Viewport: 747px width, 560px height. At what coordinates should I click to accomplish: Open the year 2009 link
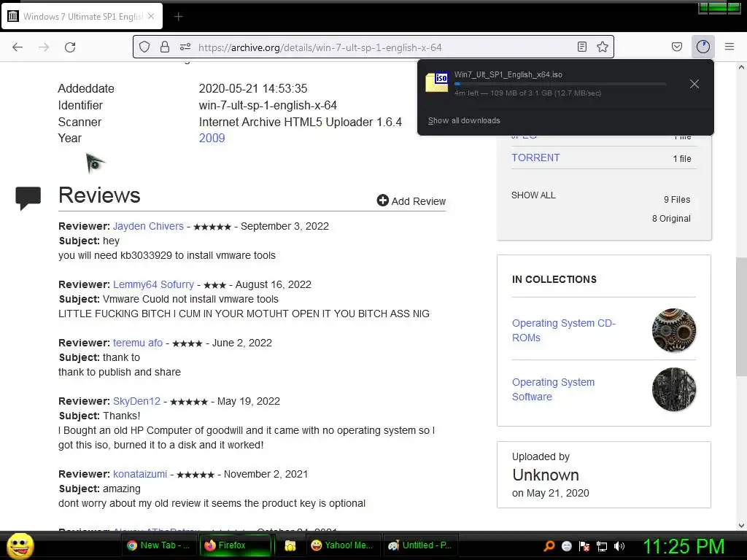pyautogui.click(x=212, y=138)
